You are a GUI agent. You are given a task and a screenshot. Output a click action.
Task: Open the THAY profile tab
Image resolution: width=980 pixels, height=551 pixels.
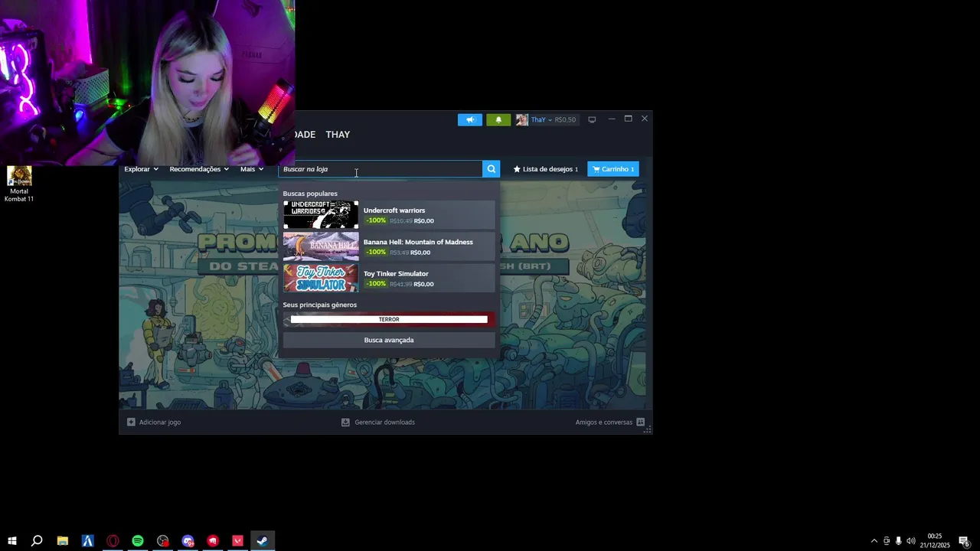click(338, 134)
